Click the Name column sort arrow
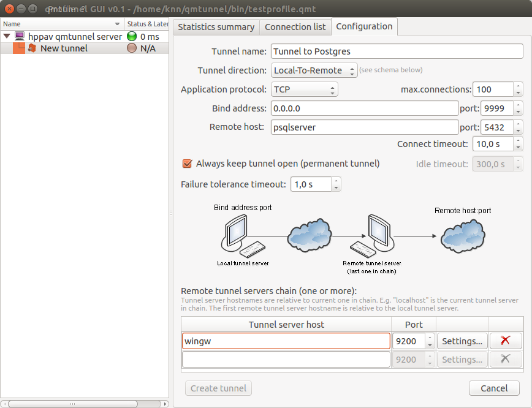 (x=118, y=24)
